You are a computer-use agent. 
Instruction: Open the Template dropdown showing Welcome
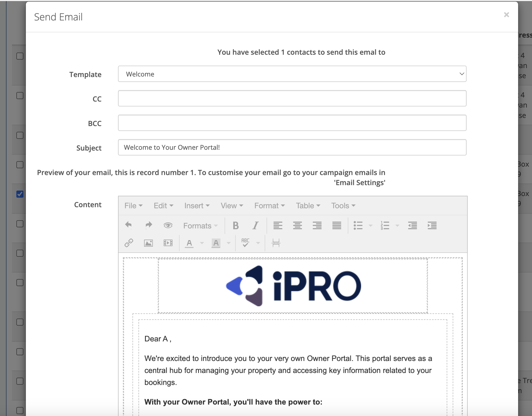(x=292, y=74)
